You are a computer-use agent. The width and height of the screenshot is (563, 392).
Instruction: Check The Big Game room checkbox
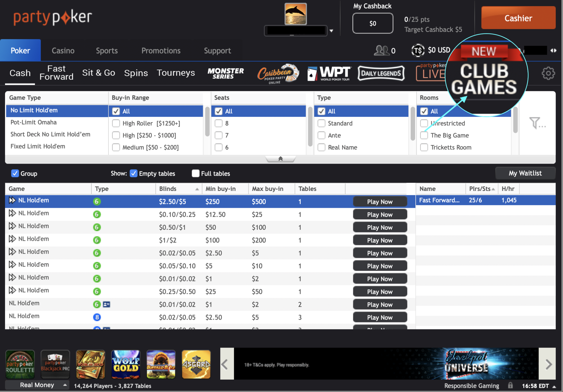pyautogui.click(x=424, y=135)
